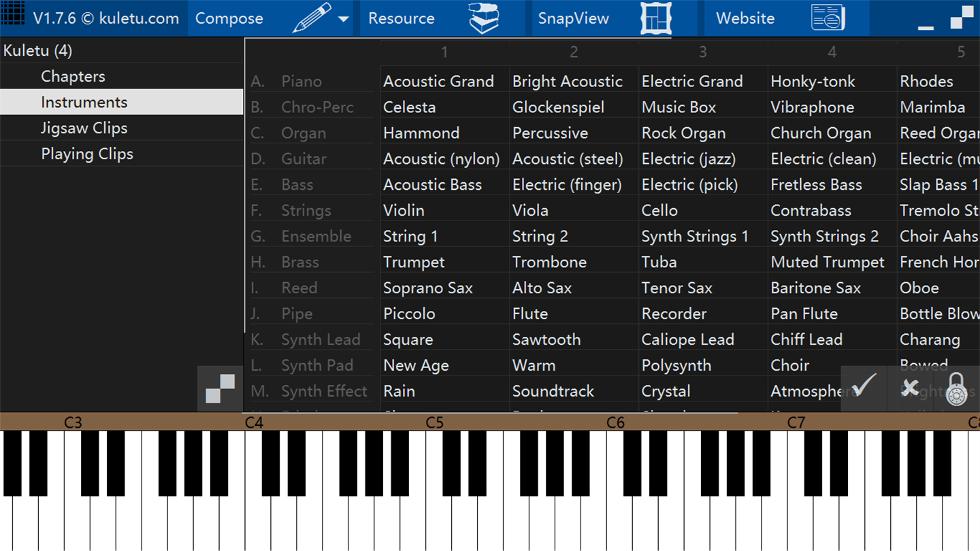Click the Website browser page icon
The width and height of the screenshot is (980, 551).
point(828,18)
